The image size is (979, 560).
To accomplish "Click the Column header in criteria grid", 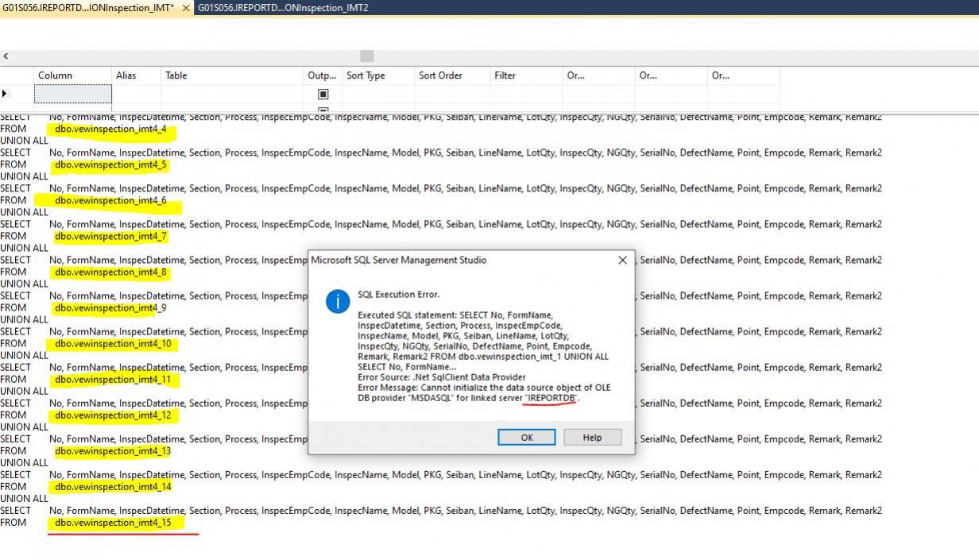I will [x=72, y=75].
